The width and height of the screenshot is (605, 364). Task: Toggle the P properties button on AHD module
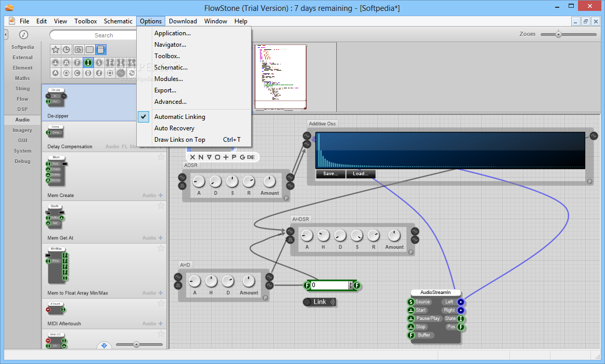(x=265, y=298)
